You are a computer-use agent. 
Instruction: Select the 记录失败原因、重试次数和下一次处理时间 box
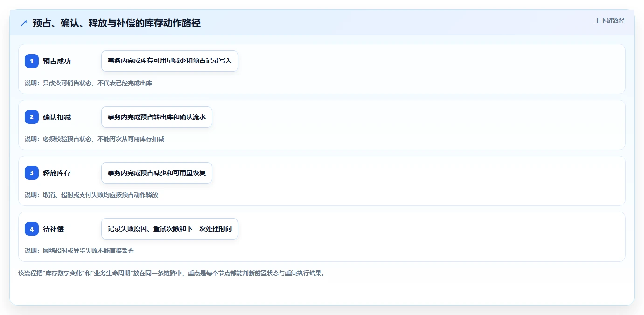click(x=170, y=229)
